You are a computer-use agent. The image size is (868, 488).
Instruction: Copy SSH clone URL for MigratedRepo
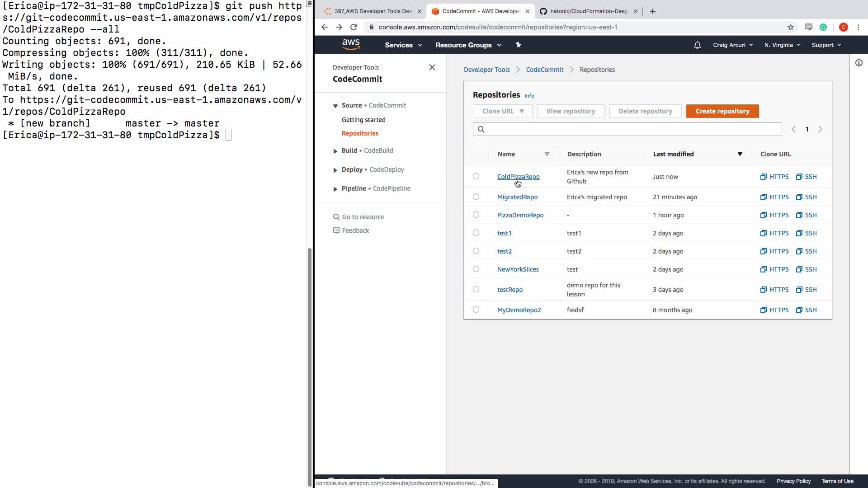(806, 197)
